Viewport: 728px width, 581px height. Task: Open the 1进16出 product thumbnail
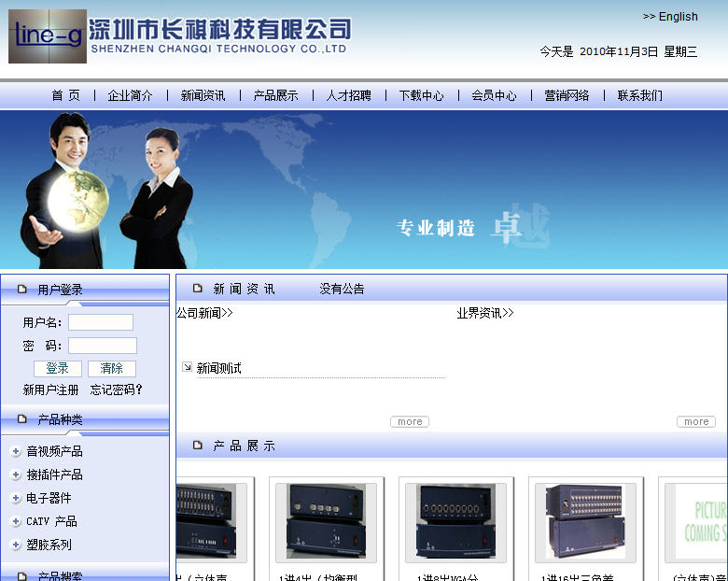point(584,522)
